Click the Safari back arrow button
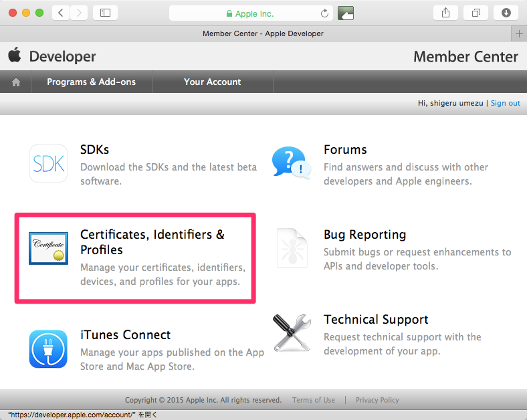 (61, 13)
